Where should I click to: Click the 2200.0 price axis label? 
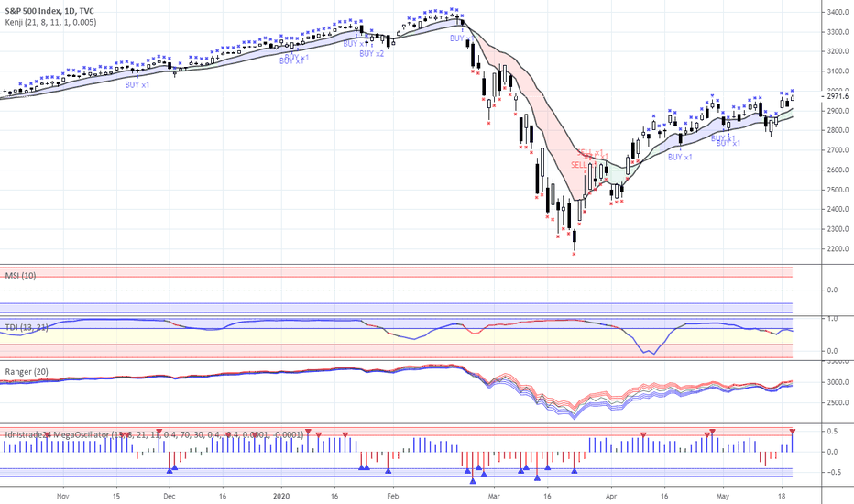click(838, 248)
